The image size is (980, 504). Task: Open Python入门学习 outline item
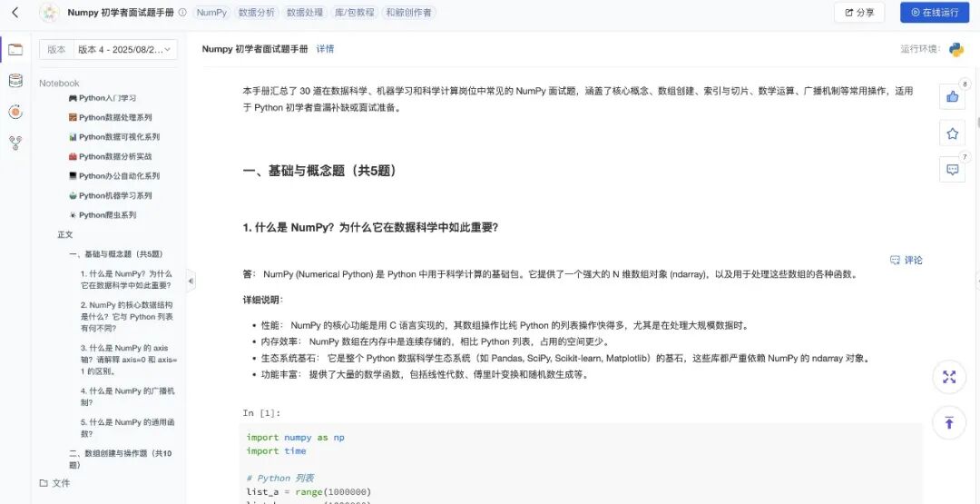(103, 98)
